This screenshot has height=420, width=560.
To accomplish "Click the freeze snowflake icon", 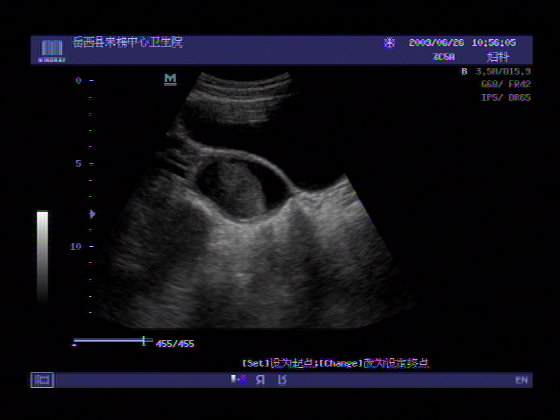I will tap(389, 43).
